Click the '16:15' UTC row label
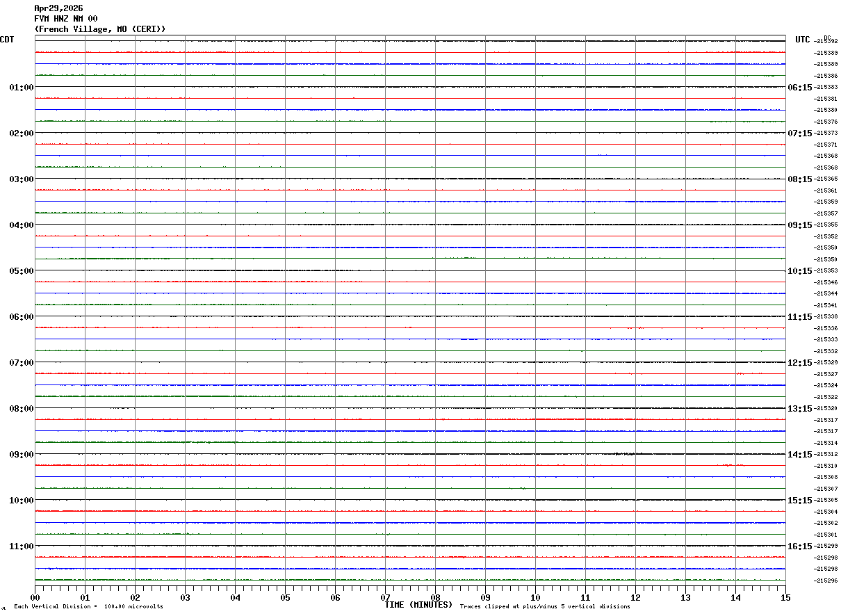The image size is (841, 616). coord(799,546)
